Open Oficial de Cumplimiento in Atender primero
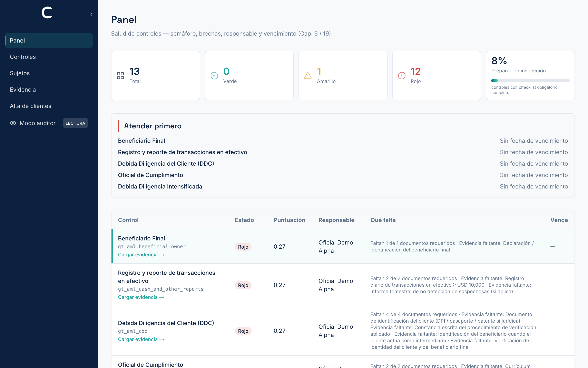 [150, 175]
